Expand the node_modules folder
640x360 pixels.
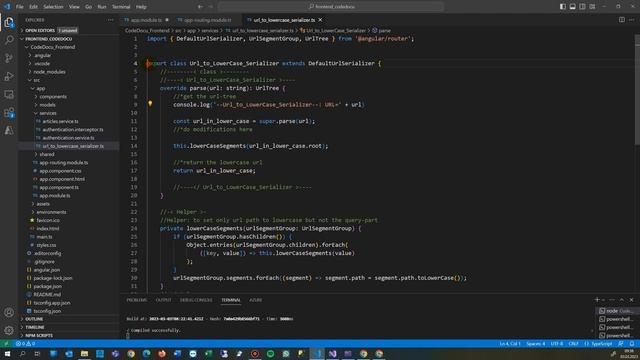coord(69,72)
